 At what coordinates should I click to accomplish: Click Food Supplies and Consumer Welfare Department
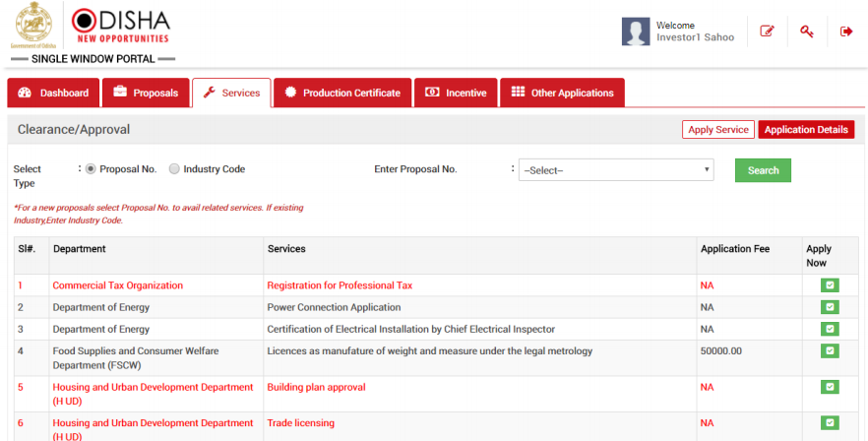[136, 358]
